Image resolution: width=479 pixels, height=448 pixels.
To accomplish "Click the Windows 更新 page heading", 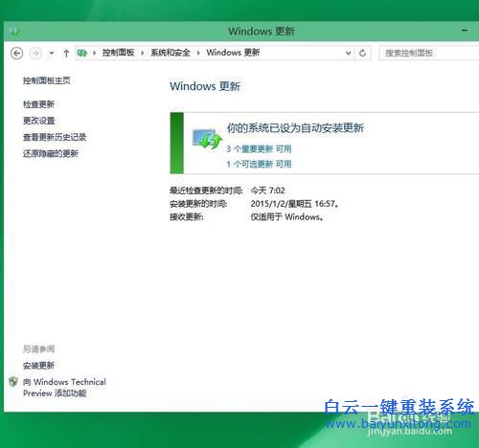I will 205,86.
